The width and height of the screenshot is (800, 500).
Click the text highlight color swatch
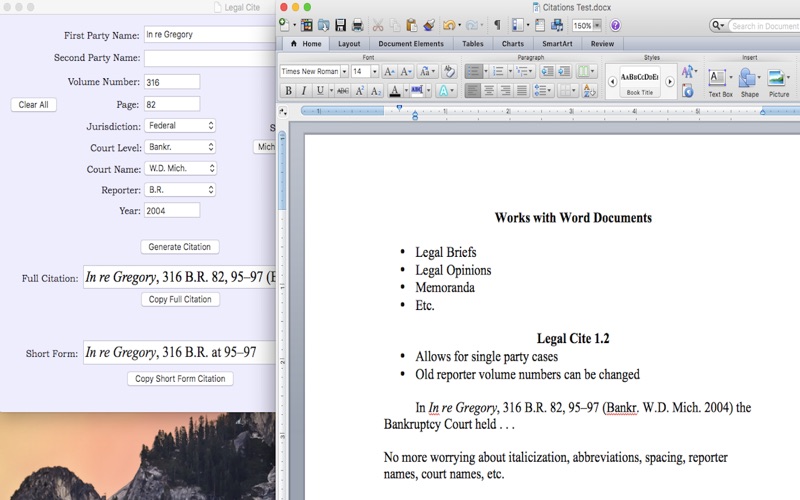(x=417, y=91)
